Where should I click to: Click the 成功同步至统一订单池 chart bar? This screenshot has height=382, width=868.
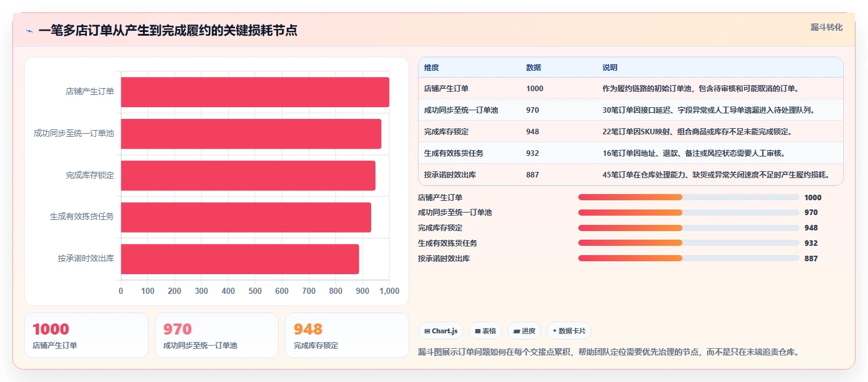coord(251,134)
